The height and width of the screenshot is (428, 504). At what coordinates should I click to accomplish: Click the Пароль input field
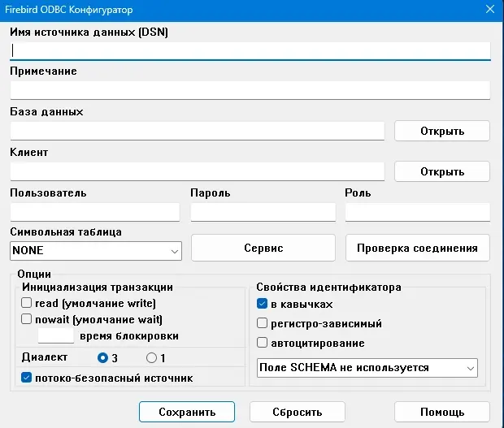(x=263, y=212)
